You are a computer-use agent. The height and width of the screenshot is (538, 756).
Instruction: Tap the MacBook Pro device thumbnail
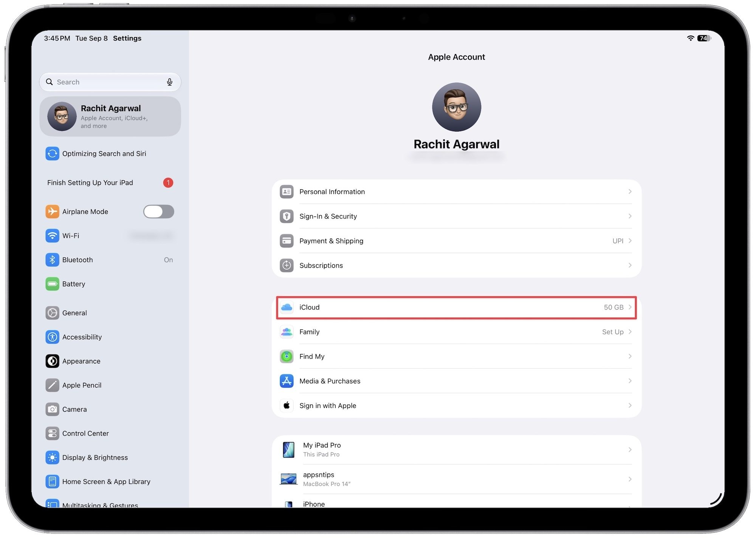(288, 479)
